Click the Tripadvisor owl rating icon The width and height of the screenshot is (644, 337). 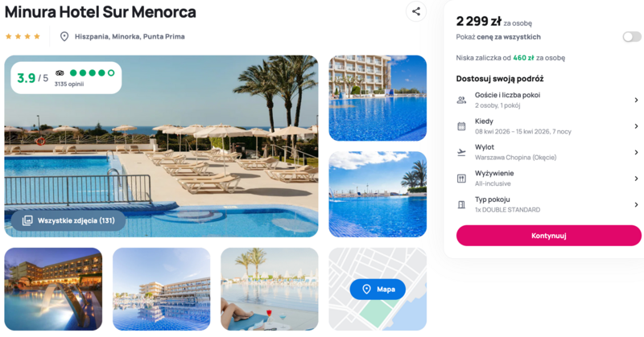click(x=60, y=73)
